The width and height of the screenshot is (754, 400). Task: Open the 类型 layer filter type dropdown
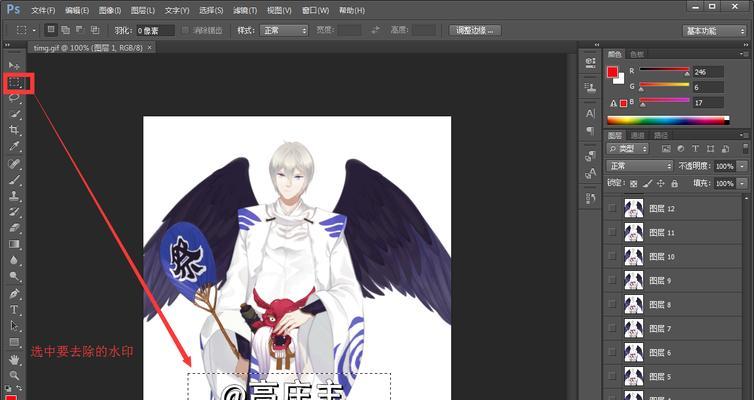coord(628,149)
